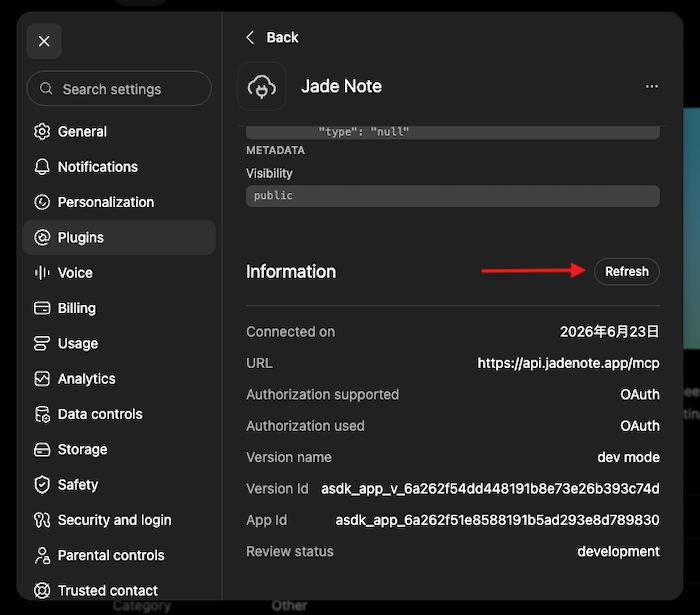
Task: Click the App Id value
Action: (497, 520)
